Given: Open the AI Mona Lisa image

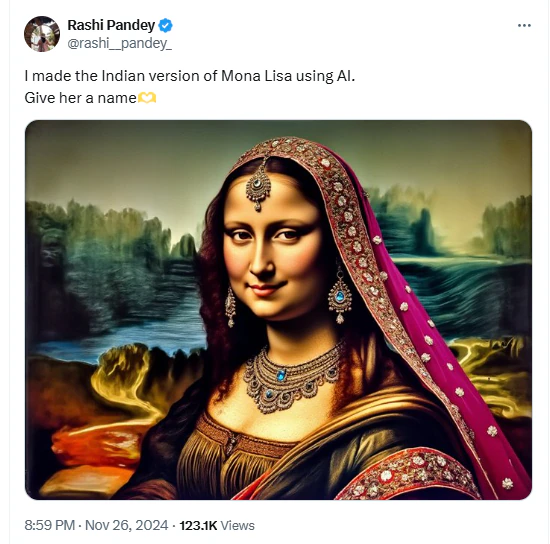Looking at the screenshot, I should [279, 310].
